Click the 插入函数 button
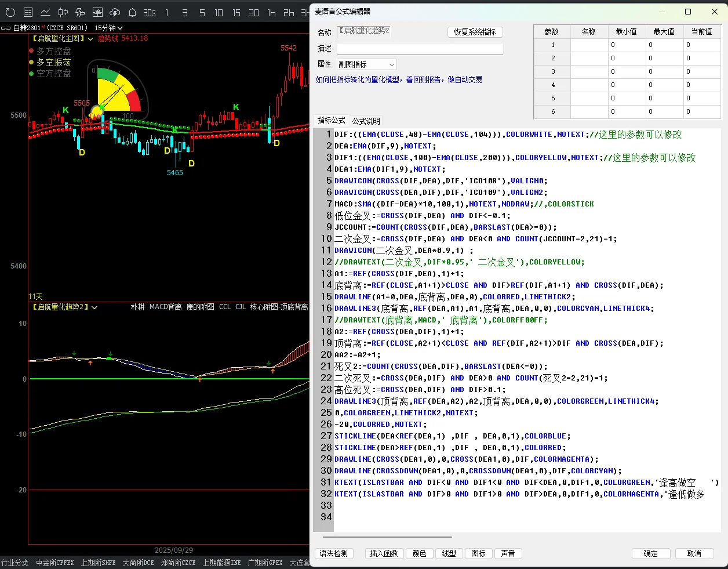The width and height of the screenshot is (728, 569). tap(384, 553)
